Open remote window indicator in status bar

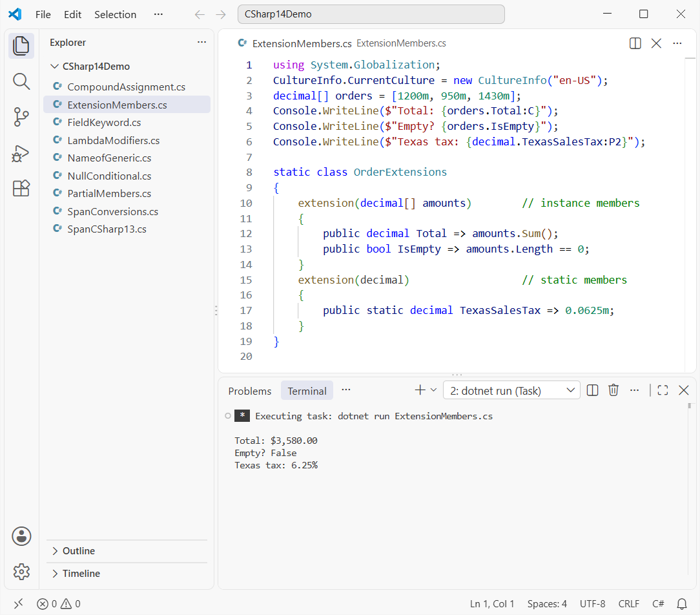click(x=18, y=604)
